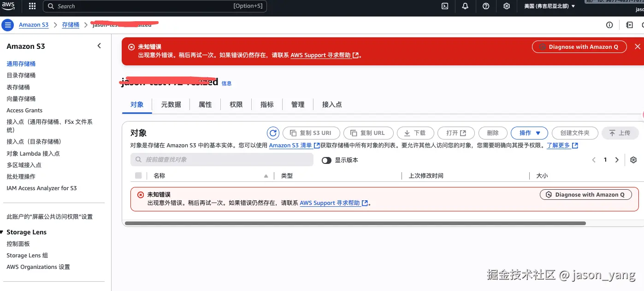Open the 存储桶 breadcrumb link

tap(71, 25)
